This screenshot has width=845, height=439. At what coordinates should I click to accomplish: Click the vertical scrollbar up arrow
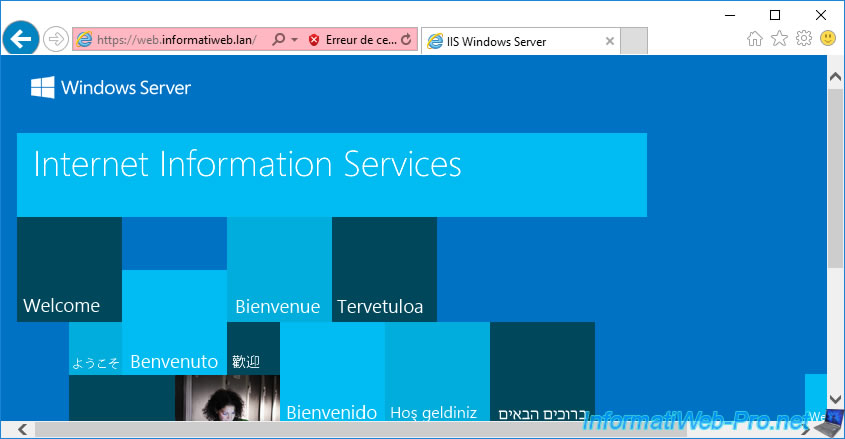coord(835,77)
